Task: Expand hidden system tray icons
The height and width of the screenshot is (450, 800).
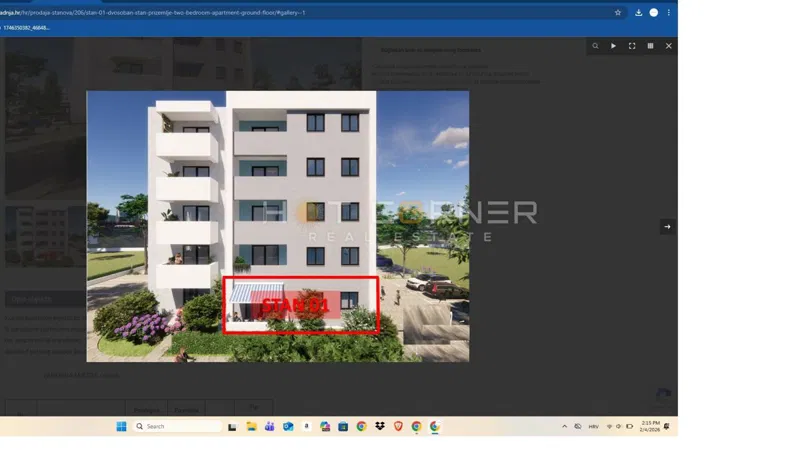Action: point(564,427)
